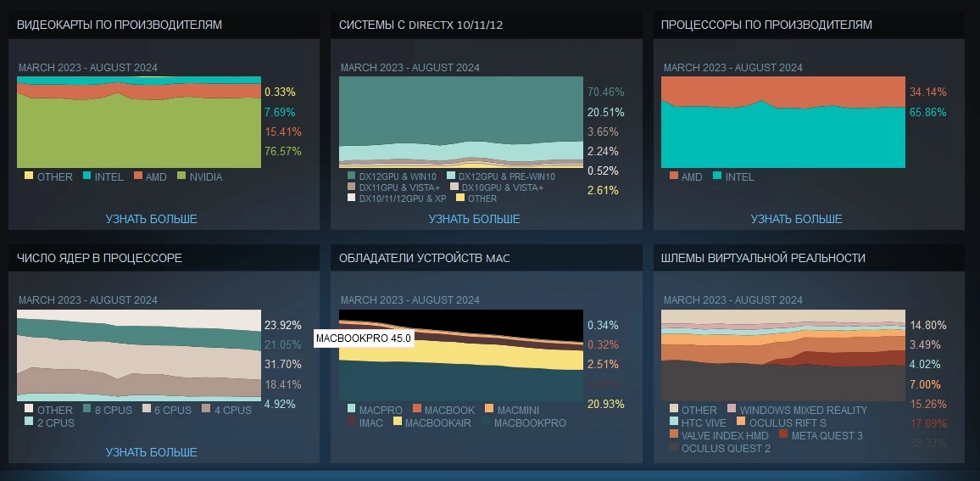Click the INTEL teal swatch in the video cards legend

[86, 176]
